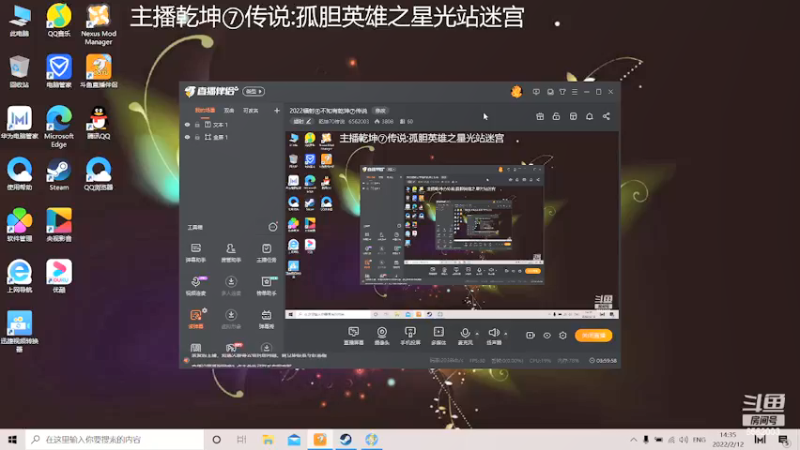Open the mode pill selector beside the companion logo
Screen dimensions: 800x450
point(254,91)
